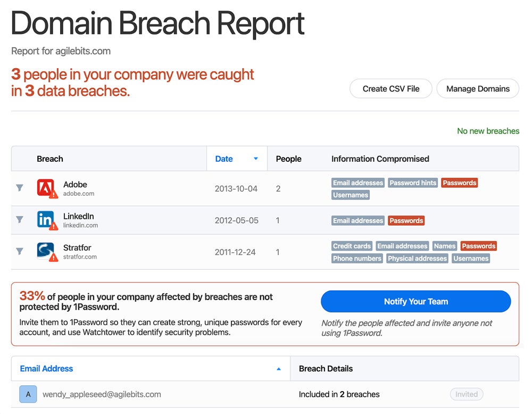Toggle Email Address sort order arrow
Viewport: 532px width, 414px height.
coord(278,369)
